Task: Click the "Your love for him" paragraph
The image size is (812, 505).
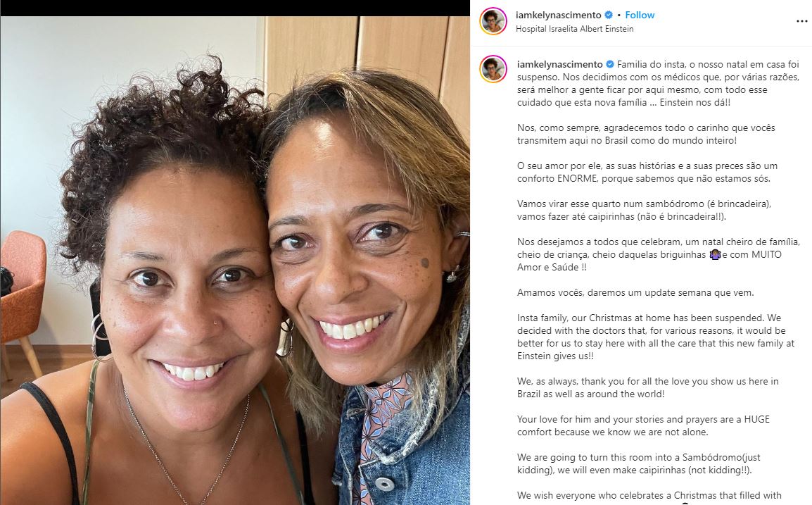Action: coord(643,425)
